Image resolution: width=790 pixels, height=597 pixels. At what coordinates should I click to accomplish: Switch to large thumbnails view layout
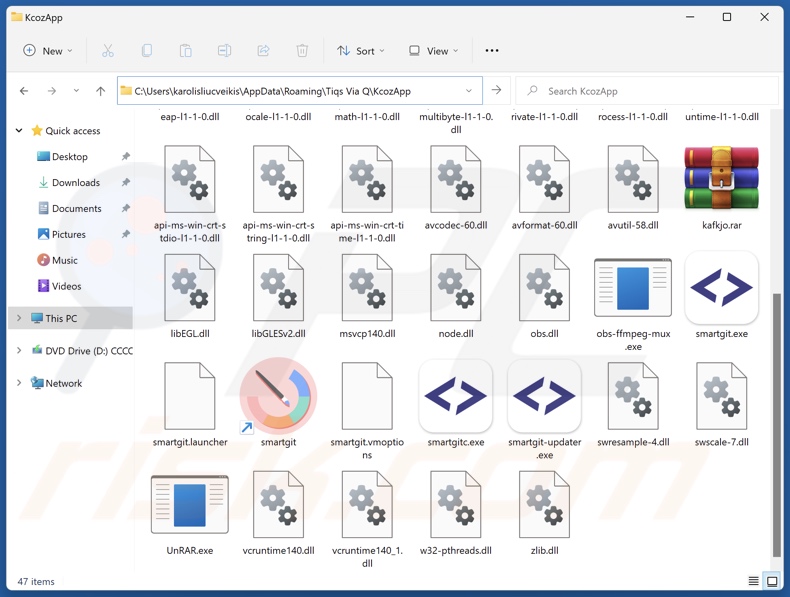pos(772,581)
